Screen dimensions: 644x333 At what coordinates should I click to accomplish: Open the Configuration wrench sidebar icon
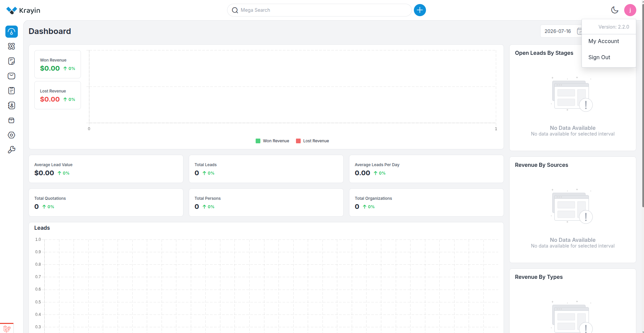[11, 150]
